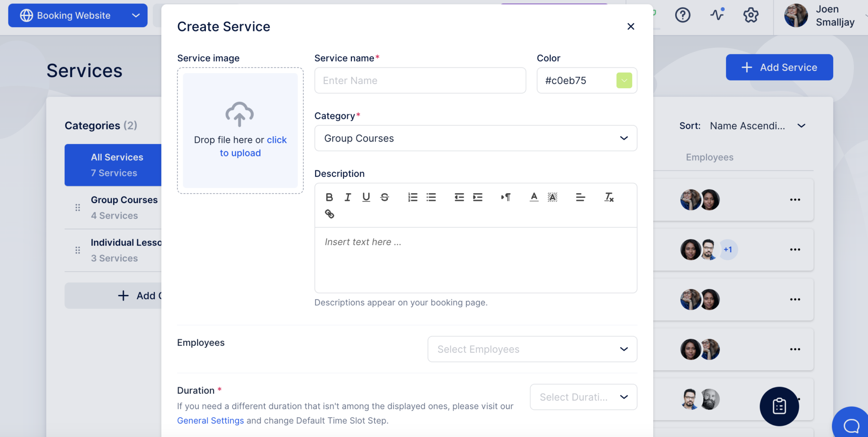Apply underline formatting in the editor

pyautogui.click(x=365, y=197)
